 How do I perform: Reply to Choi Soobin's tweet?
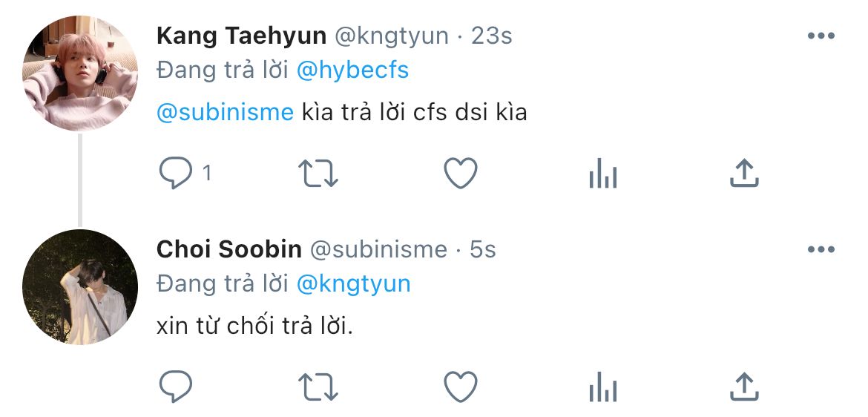[x=177, y=387]
